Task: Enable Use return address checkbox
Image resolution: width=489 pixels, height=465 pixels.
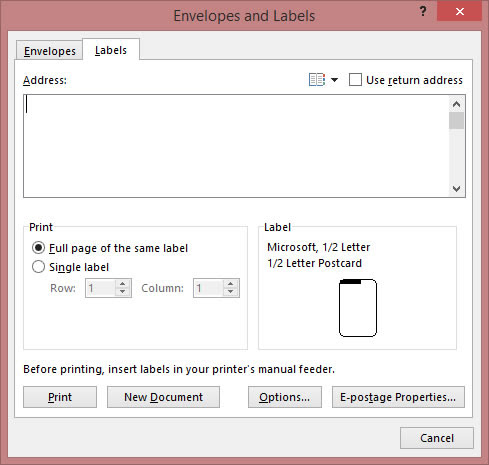Action: pos(355,80)
